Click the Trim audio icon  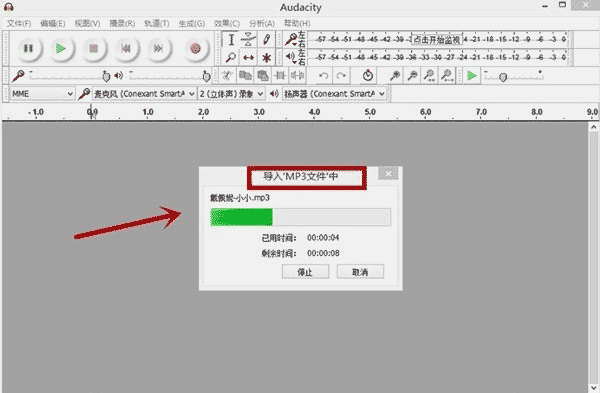coord(280,76)
